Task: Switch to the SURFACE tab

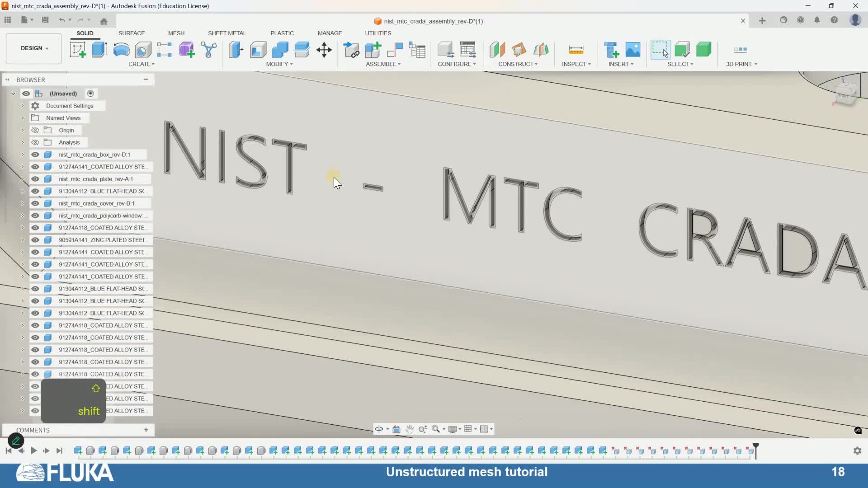Action: [x=132, y=33]
